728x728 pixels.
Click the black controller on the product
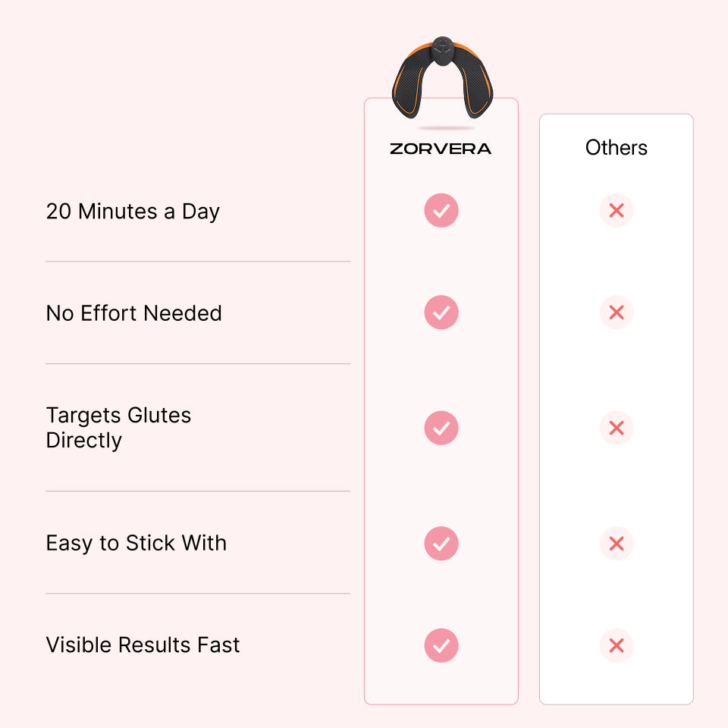441,51
